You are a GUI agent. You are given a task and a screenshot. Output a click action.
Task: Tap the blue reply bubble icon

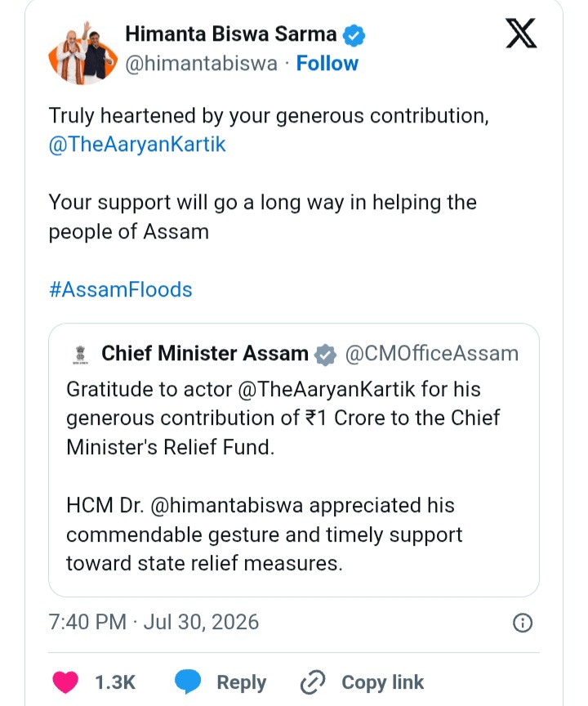pos(188,681)
